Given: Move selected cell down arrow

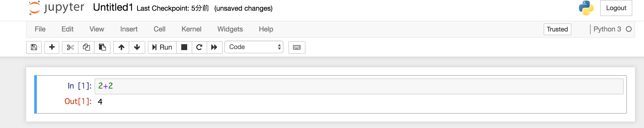Looking at the screenshot, I should 137,47.
